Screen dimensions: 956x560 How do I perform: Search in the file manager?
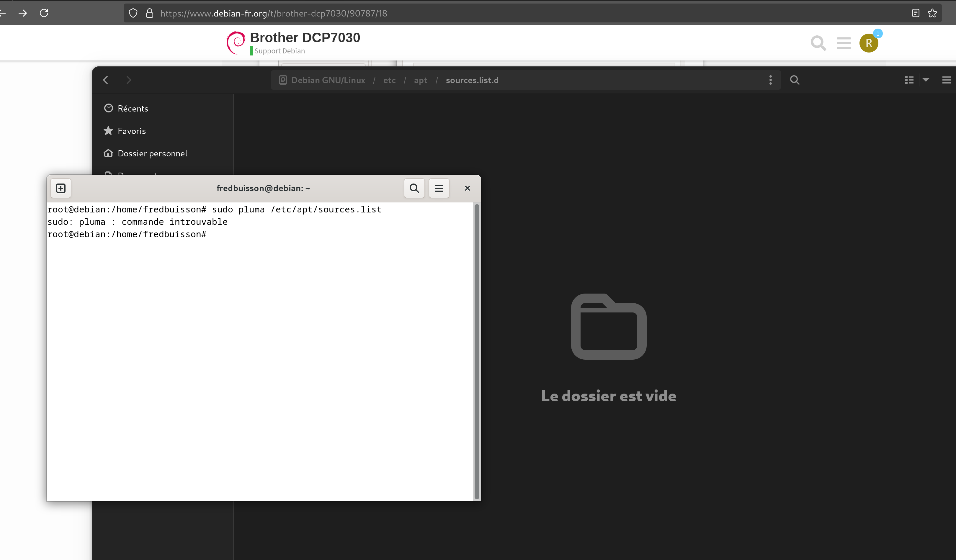(x=795, y=80)
